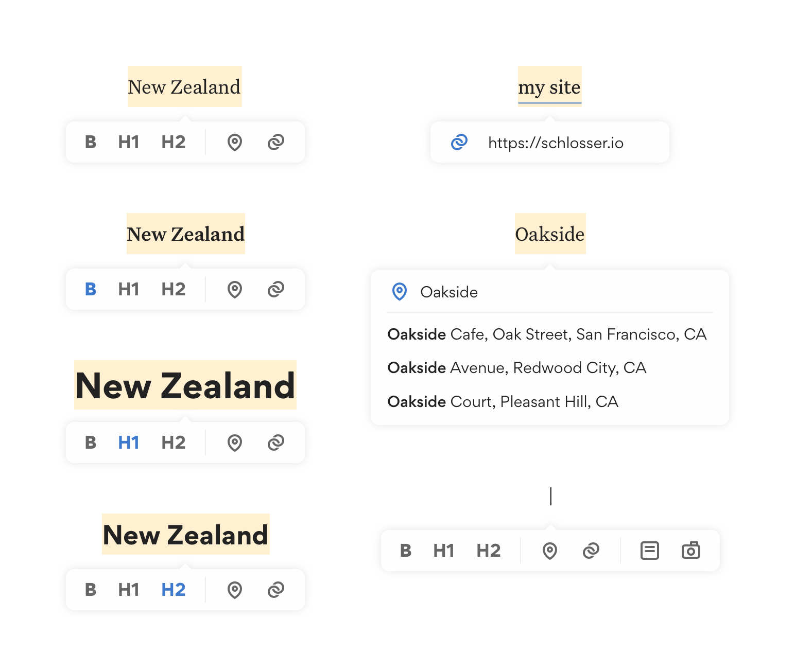Click H2 in the toolbar containing the camera
Image resolution: width=795 pixels, height=672 pixels.
click(x=488, y=551)
